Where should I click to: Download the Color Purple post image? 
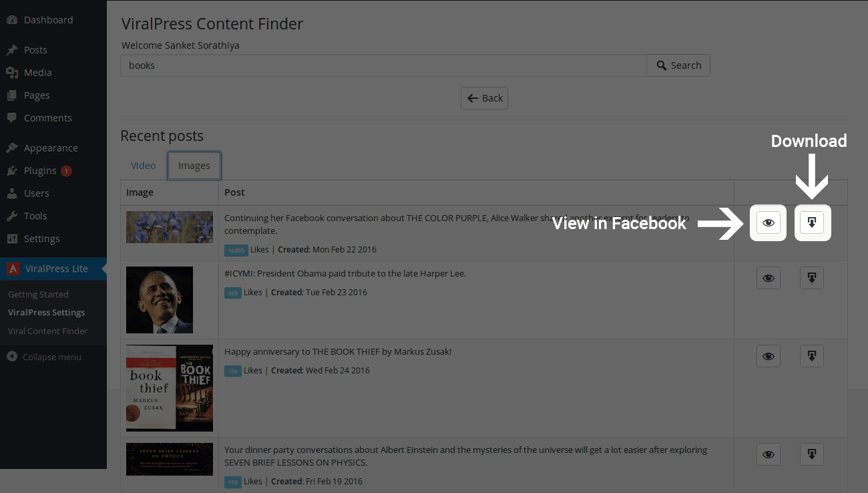[x=812, y=222]
